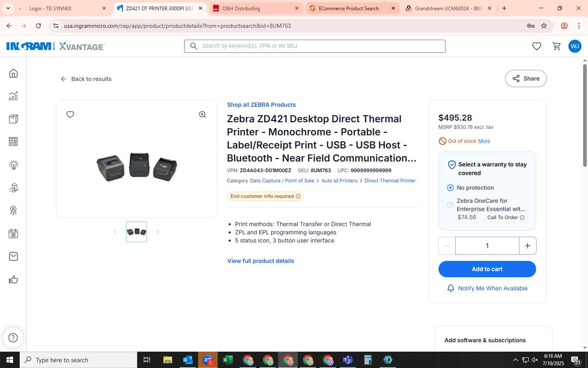Image resolution: width=588 pixels, height=368 pixels.
Task: Open a new browser tab
Action: point(504,8)
